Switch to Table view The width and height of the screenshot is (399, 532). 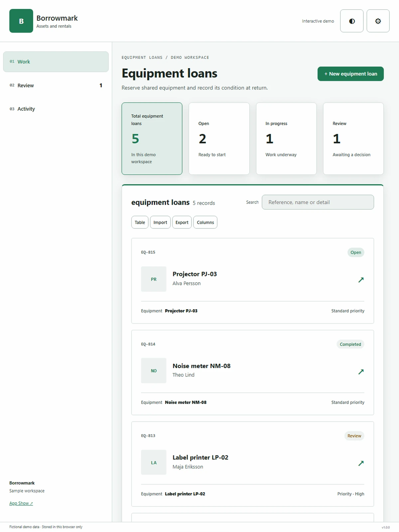click(x=140, y=222)
